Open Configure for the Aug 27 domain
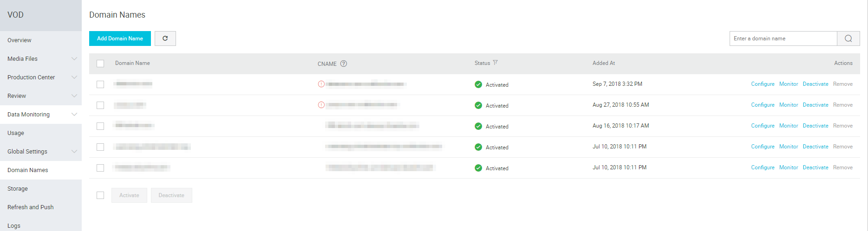 coord(763,105)
